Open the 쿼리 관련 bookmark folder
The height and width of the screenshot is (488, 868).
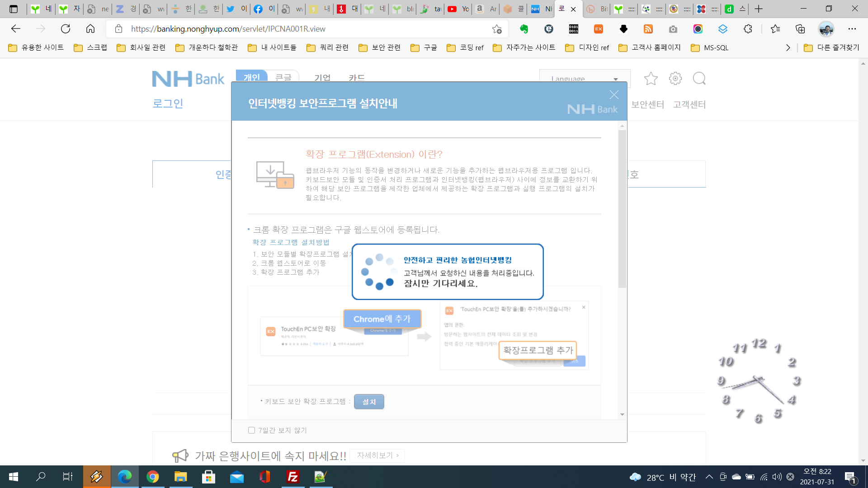[x=328, y=47]
